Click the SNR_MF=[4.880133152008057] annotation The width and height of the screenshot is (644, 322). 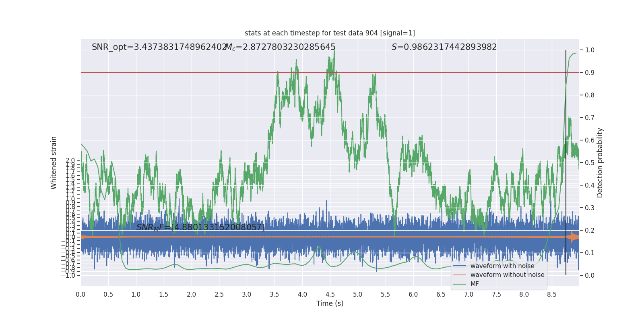pyautogui.click(x=200, y=227)
